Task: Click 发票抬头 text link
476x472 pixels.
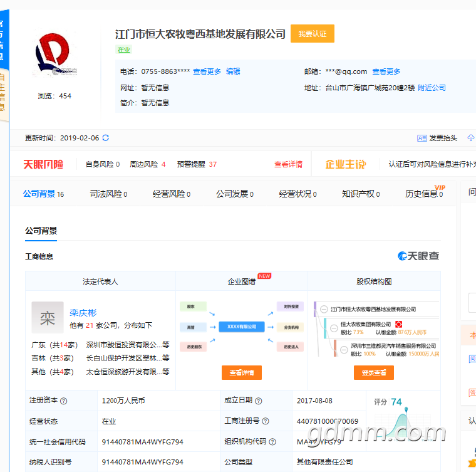Action: pos(443,138)
